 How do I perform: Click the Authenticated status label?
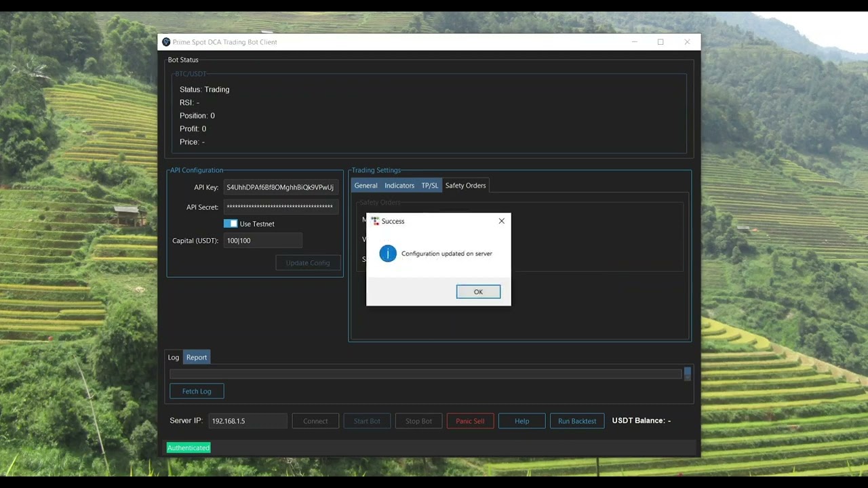tap(189, 448)
